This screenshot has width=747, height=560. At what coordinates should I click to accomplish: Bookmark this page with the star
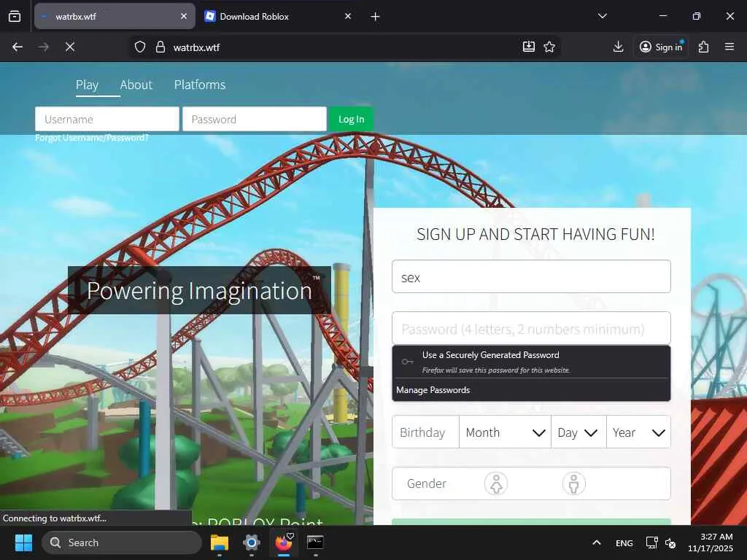coord(549,47)
